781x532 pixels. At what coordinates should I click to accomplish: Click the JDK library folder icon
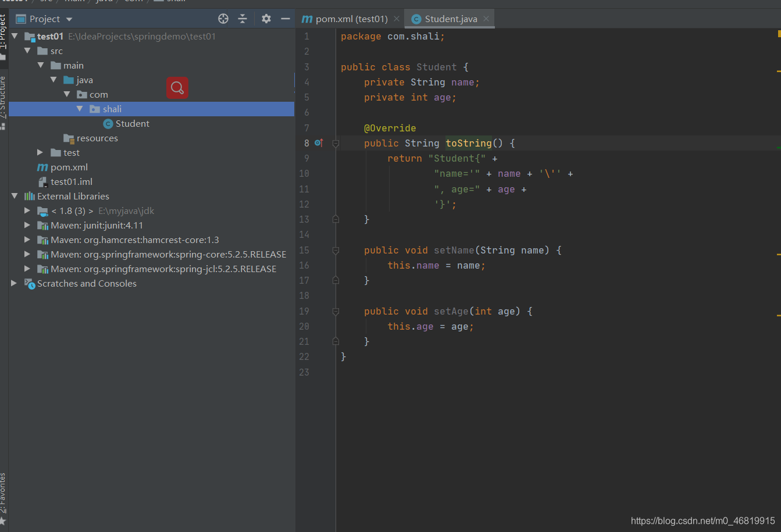[42, 211]
